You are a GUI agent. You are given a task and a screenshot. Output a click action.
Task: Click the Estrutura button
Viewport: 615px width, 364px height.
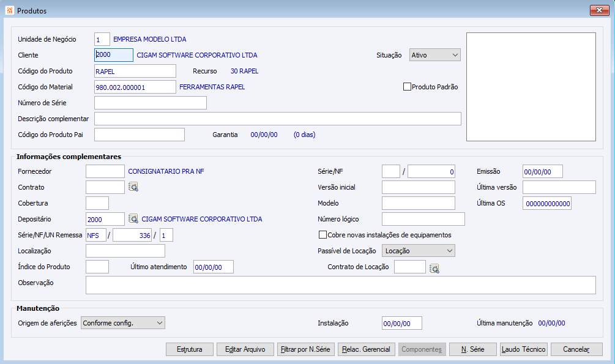(190, 349)
